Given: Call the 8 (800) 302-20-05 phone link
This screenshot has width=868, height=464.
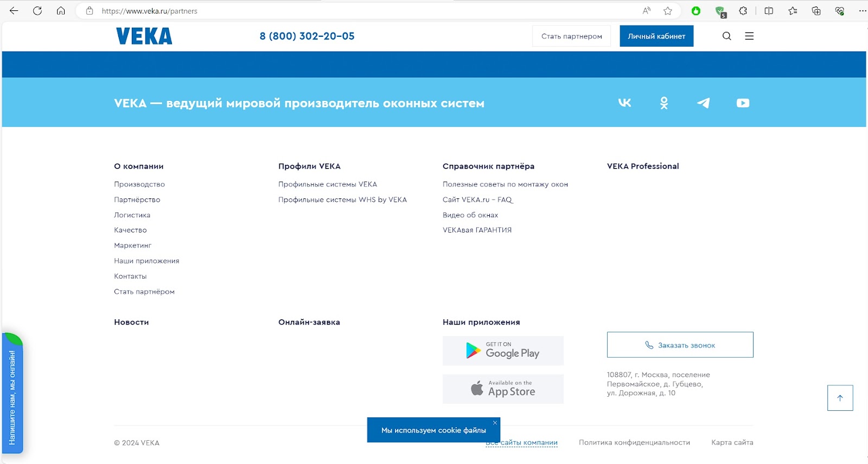Looking at the screenshot, I should 307,36.
